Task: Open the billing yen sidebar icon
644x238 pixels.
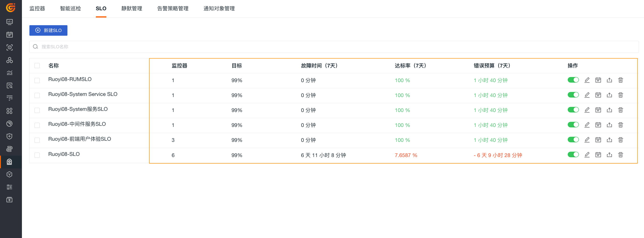Action: tap(10, 200)
